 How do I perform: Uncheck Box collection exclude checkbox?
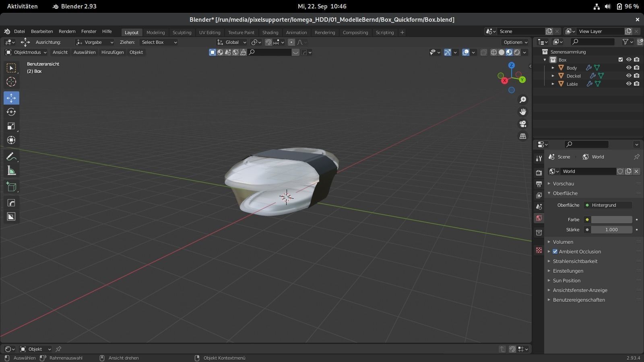[621, 60]
